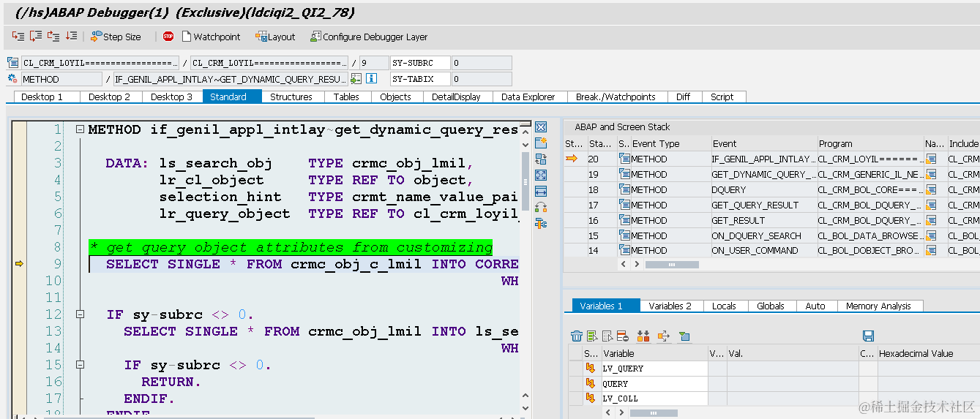Open the Step Size option

116,37
